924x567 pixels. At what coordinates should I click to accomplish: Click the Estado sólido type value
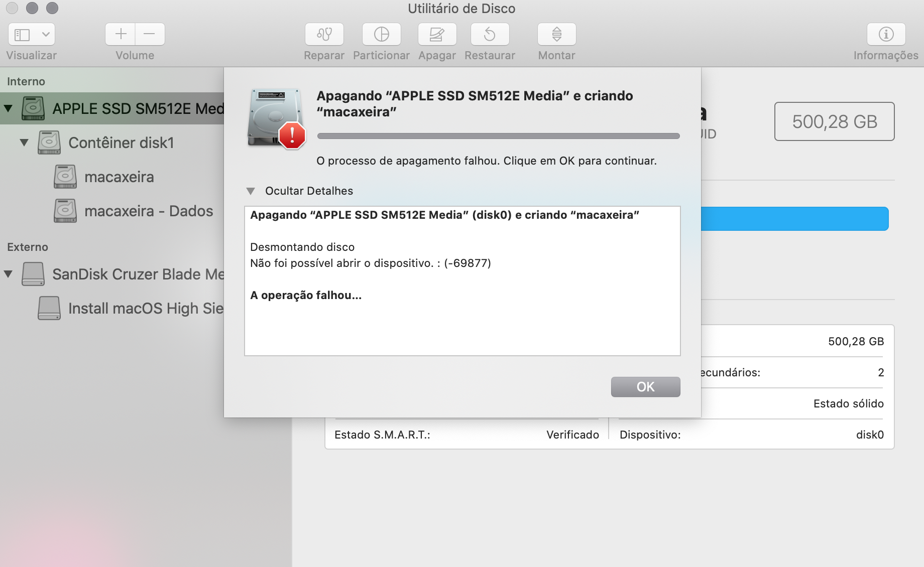pyautogui.click(x=849, y=403)
